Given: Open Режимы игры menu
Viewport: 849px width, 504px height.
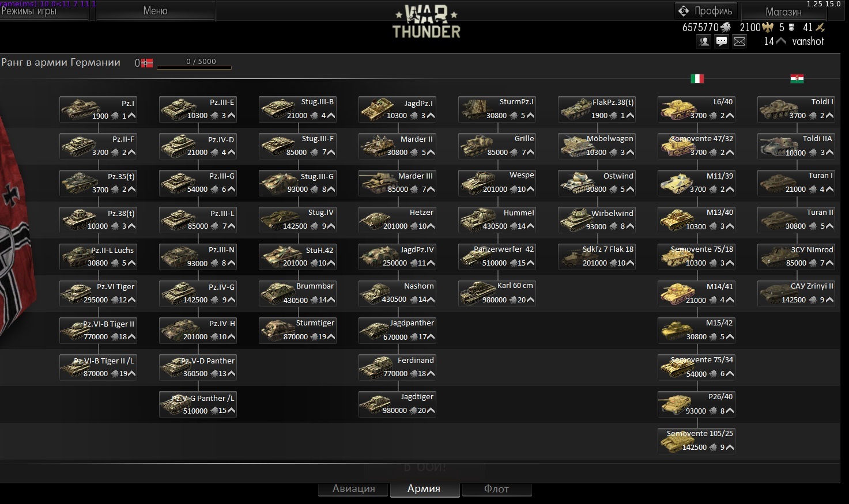Looking at the screenshot, I should click(44, 11).
